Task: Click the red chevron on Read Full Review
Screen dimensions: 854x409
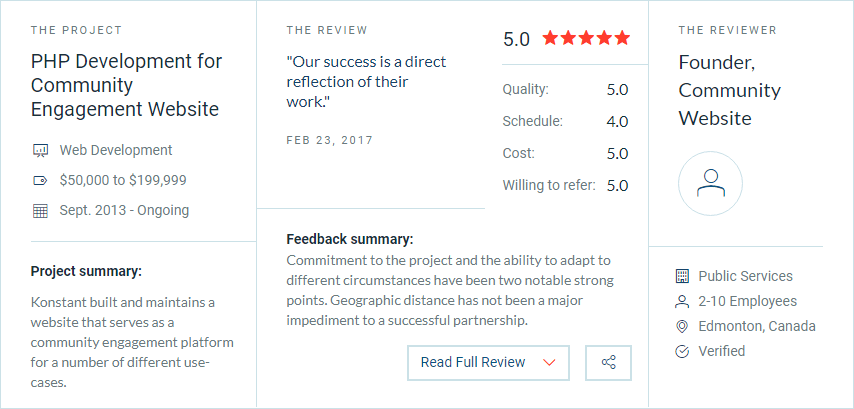Action: [x=549, y=363]
